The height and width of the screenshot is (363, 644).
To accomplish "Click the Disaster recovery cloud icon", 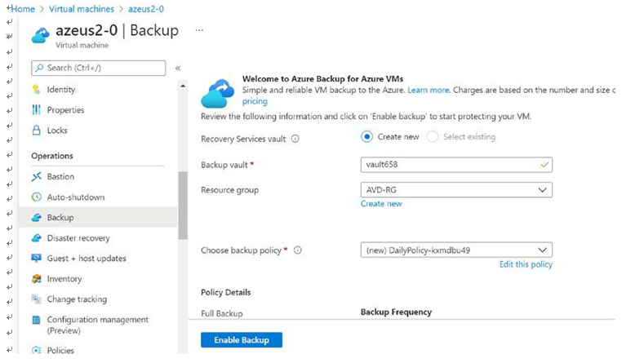I will pos(36,237).
